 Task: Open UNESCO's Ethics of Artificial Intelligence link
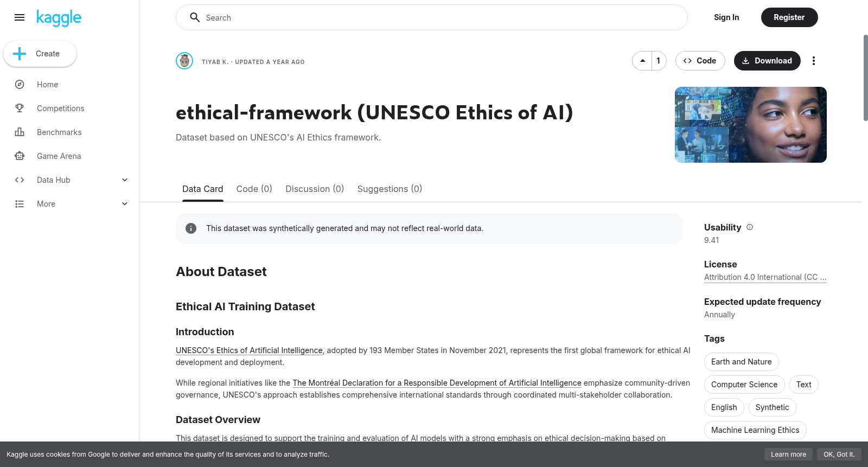[249, 350]
